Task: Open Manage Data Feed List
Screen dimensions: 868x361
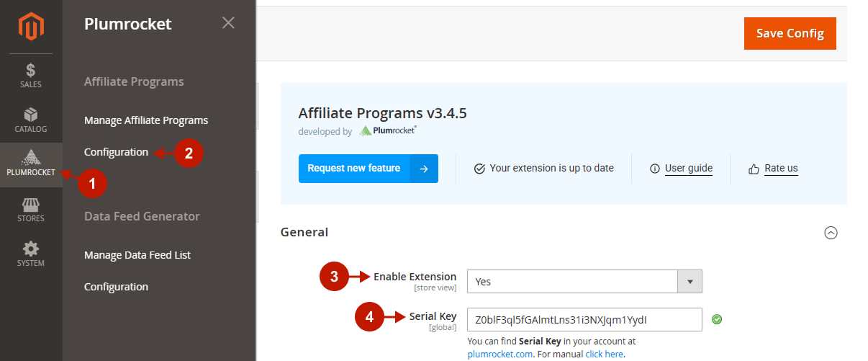Action: click(x=137, y=255)
